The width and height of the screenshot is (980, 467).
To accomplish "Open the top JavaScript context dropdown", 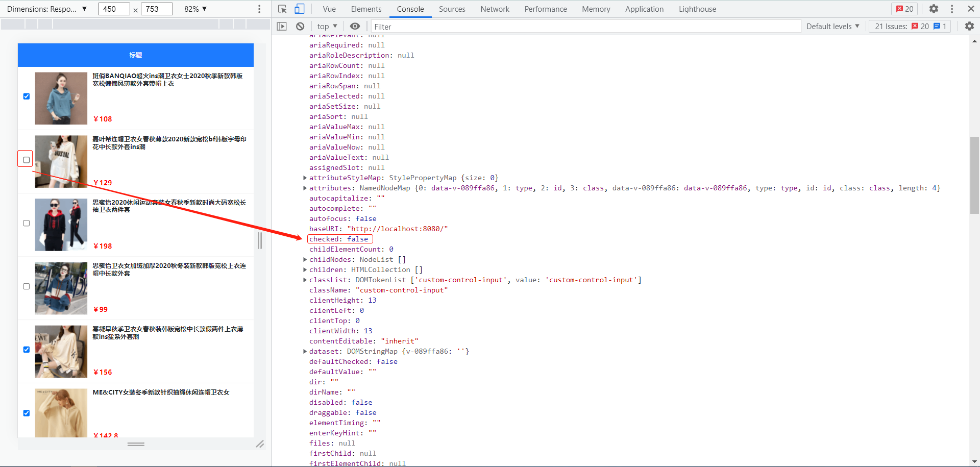I will (327, 27).
